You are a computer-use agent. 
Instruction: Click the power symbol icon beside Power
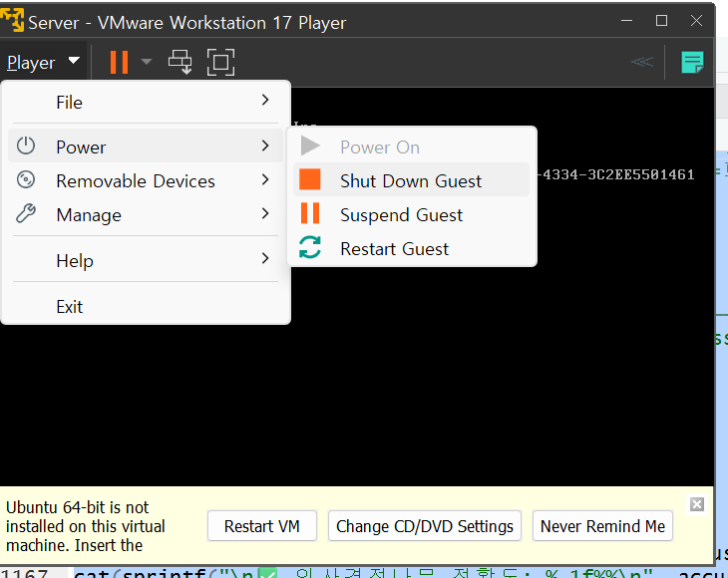(x=26, y=145)
